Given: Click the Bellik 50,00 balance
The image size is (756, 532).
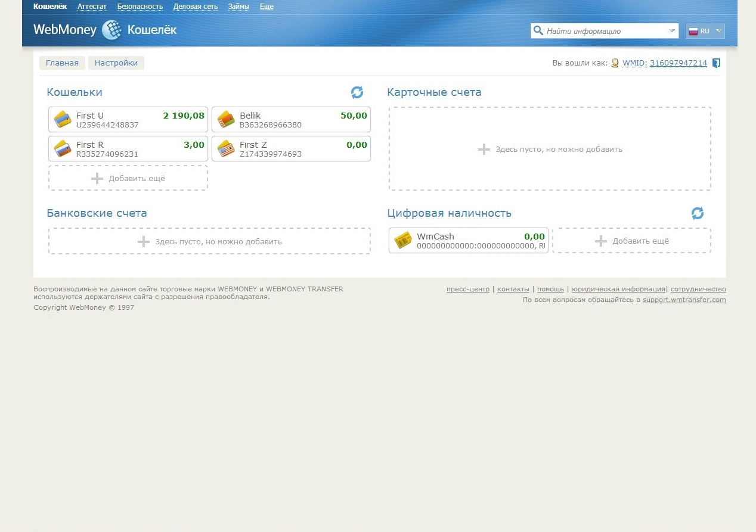Looking at the screenshot, I should (354, 116).
